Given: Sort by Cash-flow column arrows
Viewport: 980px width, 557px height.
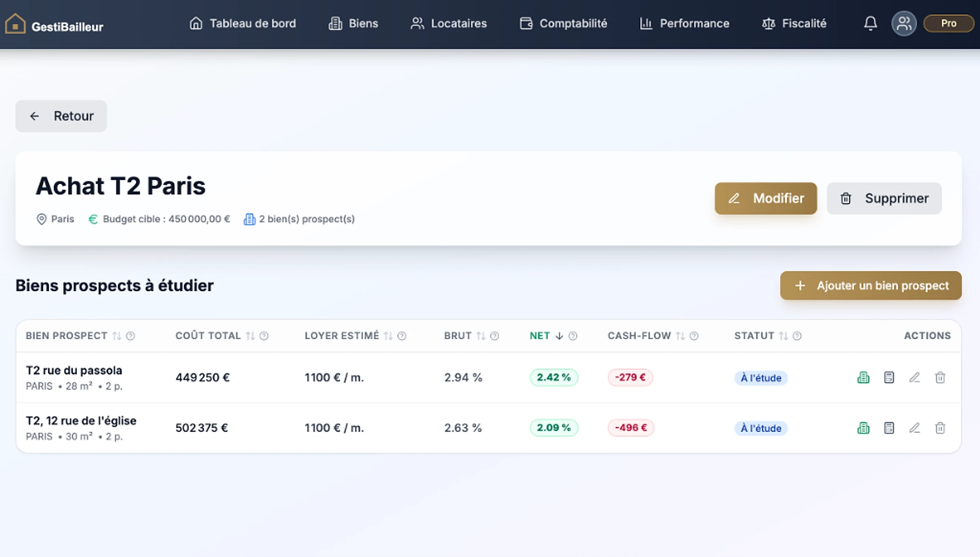Looking at the screenshot, I should [x=680, y=336].
